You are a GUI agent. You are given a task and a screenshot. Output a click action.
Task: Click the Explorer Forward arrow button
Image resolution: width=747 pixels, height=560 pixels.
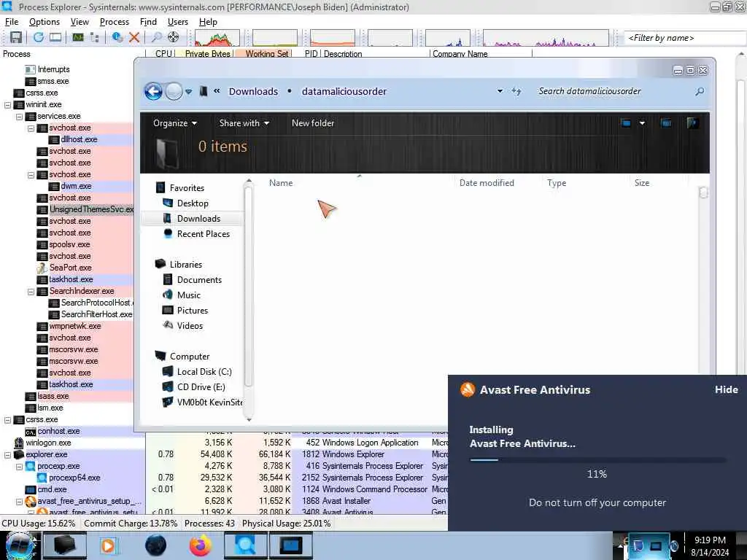[x=174, y=91]
